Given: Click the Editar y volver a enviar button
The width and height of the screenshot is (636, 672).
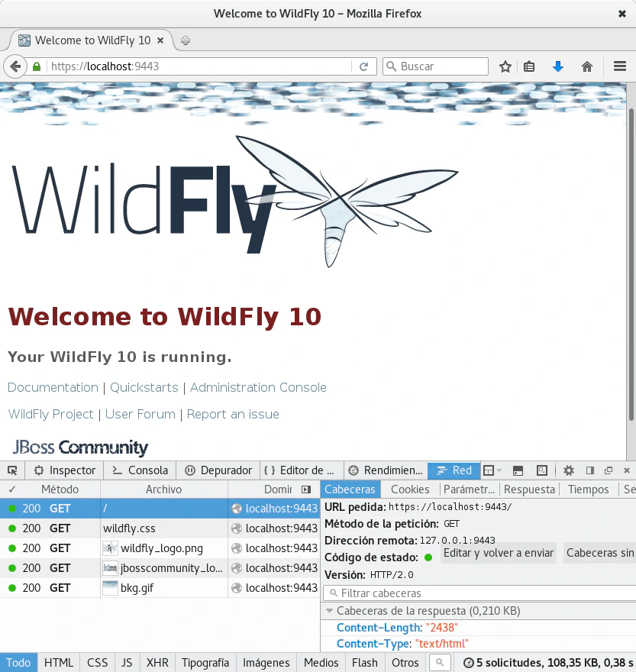Looking at the screenshot, I should (x=499, y=553).
